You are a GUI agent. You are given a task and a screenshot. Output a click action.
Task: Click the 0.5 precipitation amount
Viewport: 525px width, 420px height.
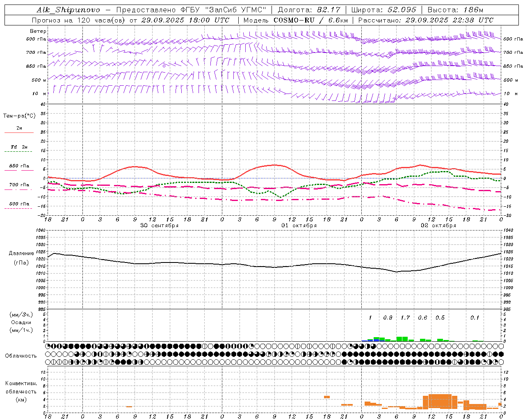(440, 317)
